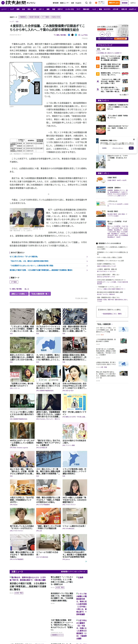The height and width of the screenshot is (644, 138).
Task: Open 政治 section in navigation bar
Action: click(x=29, y=9)
